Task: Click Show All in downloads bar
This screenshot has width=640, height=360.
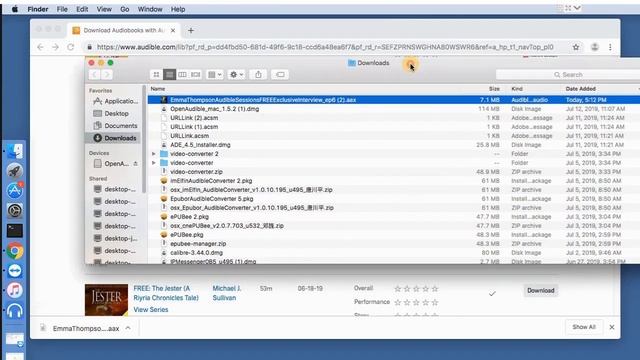Action: coord(584,327)
